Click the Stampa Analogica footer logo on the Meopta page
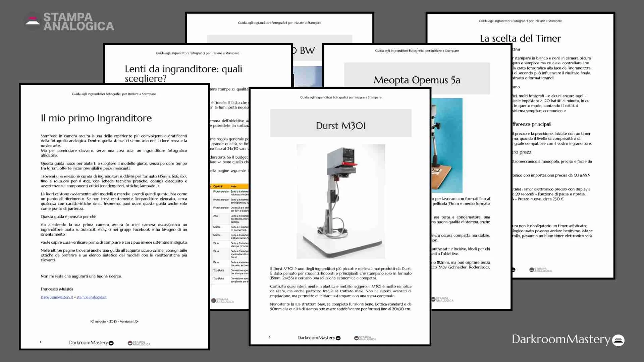The image size is (644, 362). click(x=442, y=299)
